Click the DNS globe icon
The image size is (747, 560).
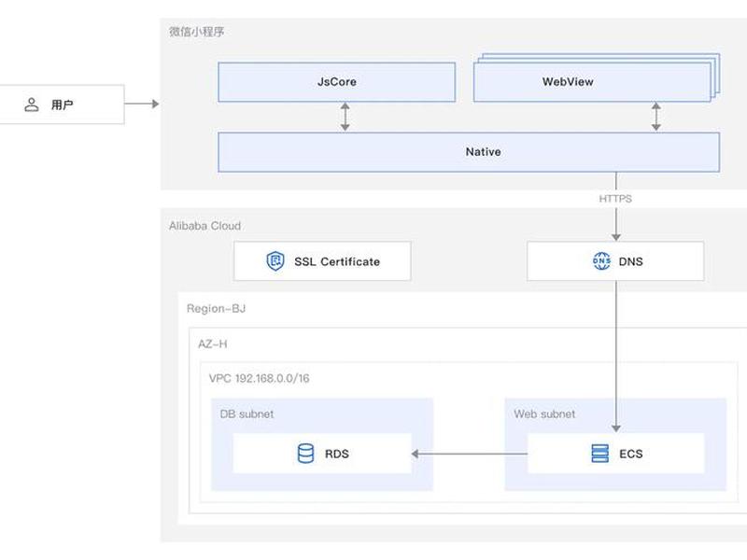click(601, 261)
